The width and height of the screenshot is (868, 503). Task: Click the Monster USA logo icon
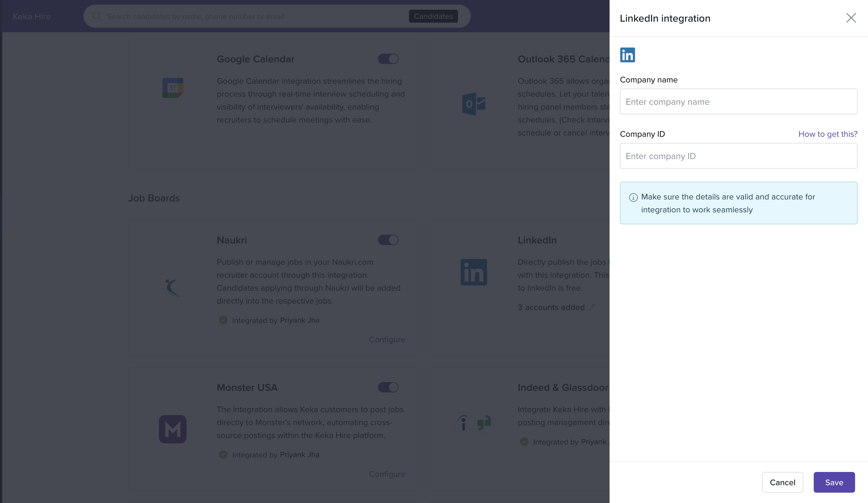click(173, 429)
